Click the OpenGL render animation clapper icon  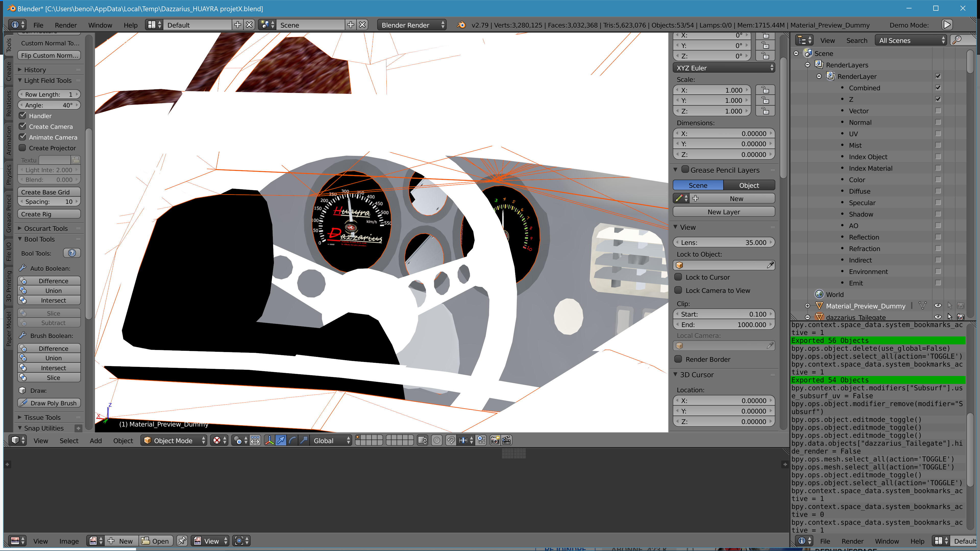506,440
